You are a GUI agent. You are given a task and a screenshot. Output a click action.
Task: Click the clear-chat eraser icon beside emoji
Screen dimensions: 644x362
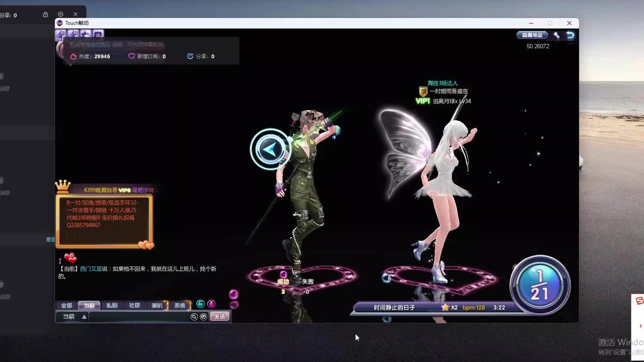pyautogui.click(x=194, y=317)
